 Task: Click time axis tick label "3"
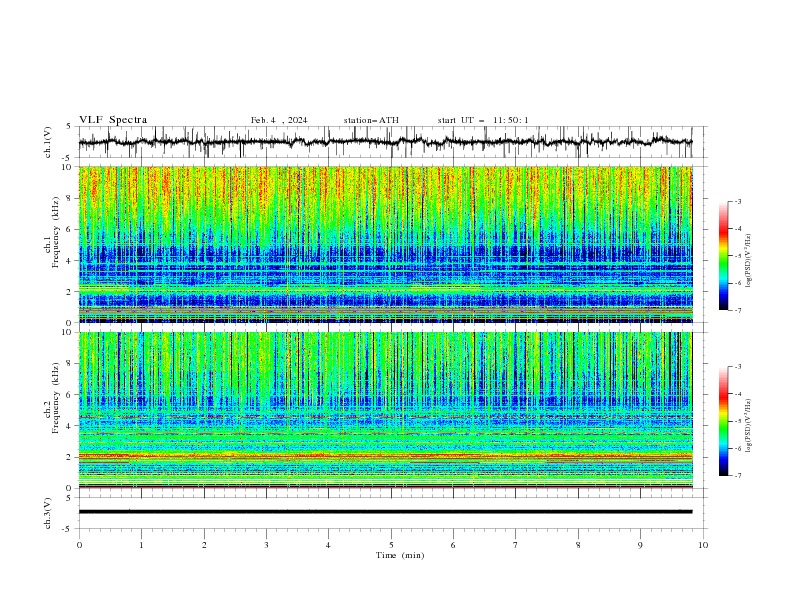coord(266,545)
